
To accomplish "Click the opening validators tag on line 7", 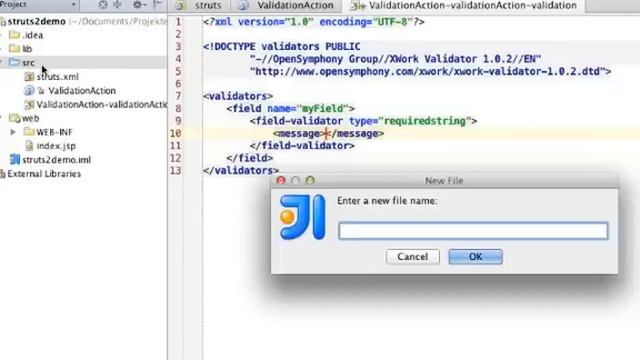I will [x=238, y=96].
